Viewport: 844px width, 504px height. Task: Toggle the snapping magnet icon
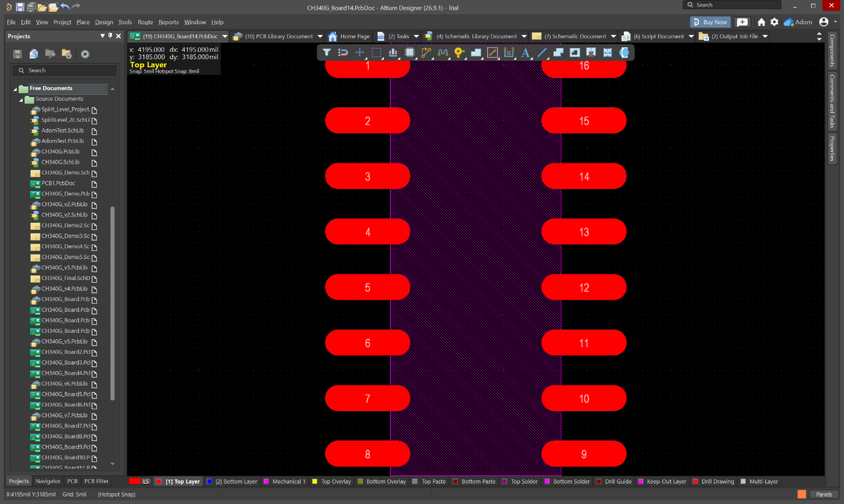point(343,52)
